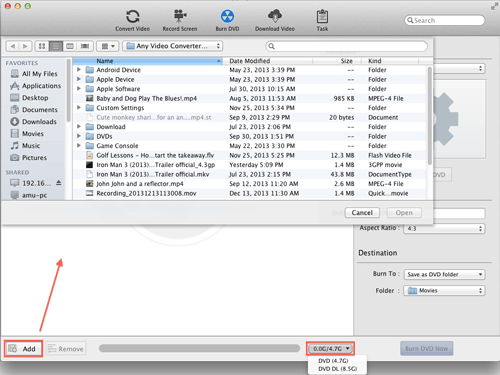
Task: Choose the DVD DL (8.5G) option
Action: tap(338, 369)
